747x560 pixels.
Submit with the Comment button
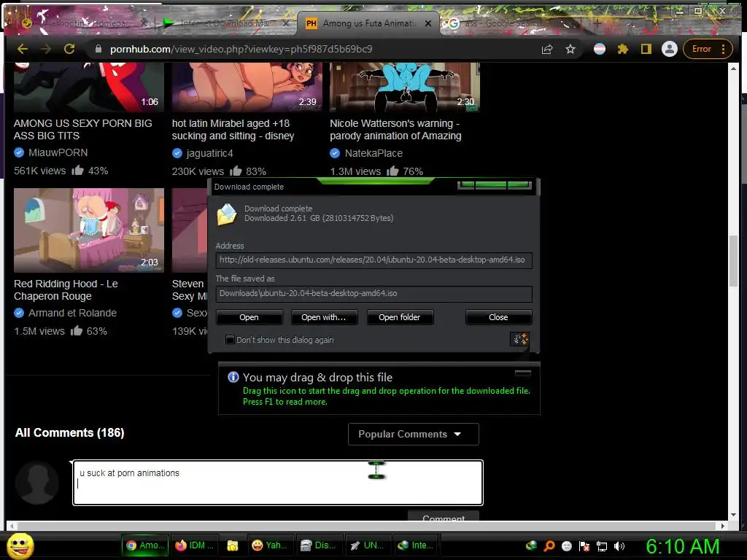(x=444, y=516)
